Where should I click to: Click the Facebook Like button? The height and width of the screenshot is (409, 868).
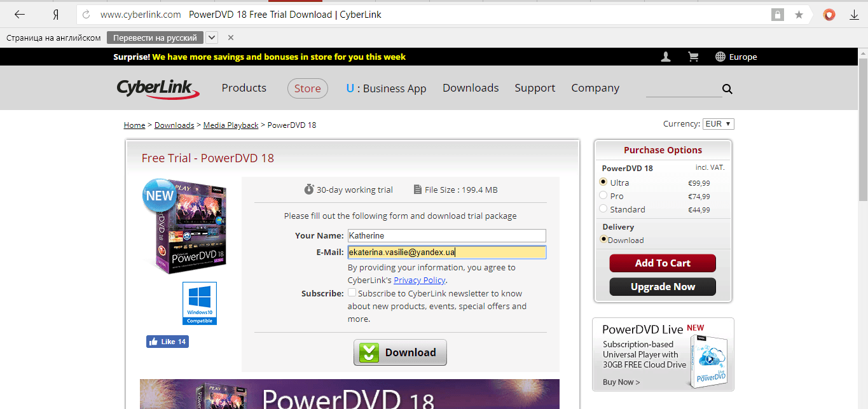[167, 342]
